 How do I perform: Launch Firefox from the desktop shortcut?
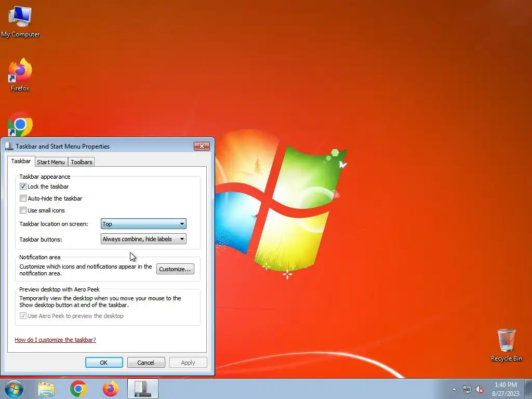point(20,75)
